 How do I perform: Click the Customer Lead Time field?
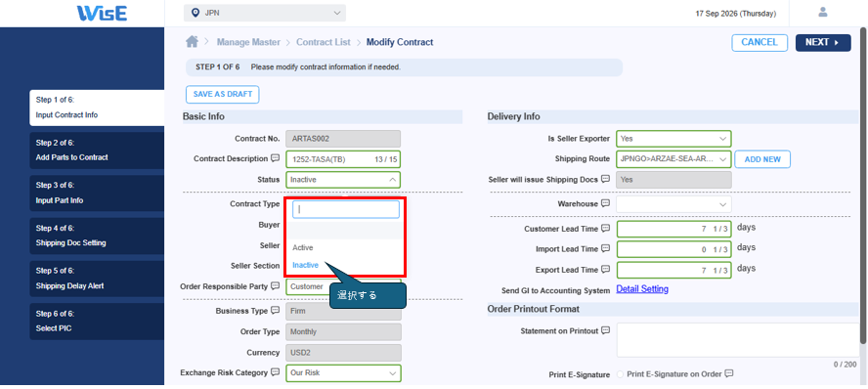[x=673, y=229]
